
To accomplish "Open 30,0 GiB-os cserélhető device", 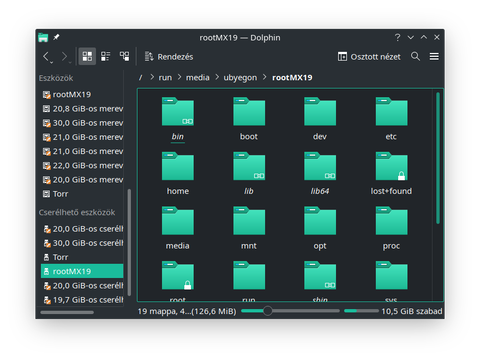I will [82, 243].
